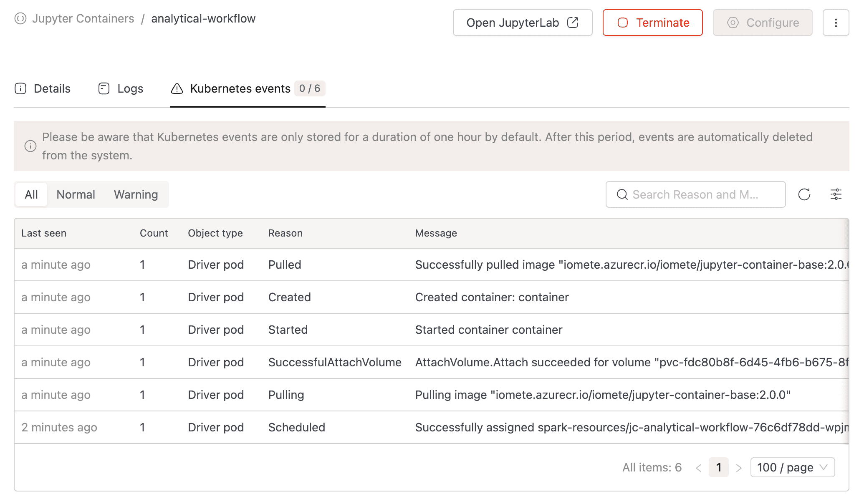Image resolution: width=859 pixels, height=504 pixels.
Task: Click the Terminate button
Action: (x=652, y=23)
